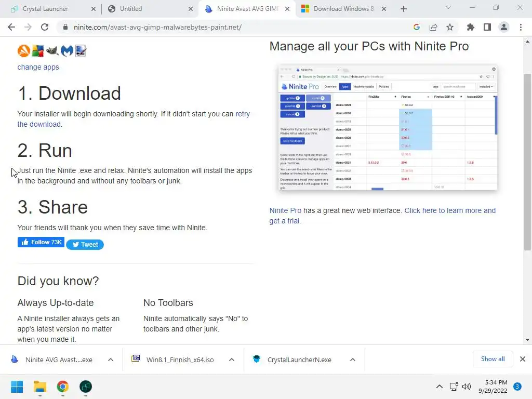Bookmark this page with the star
Screen dimensions: 532x399
(x=450, y=27)
